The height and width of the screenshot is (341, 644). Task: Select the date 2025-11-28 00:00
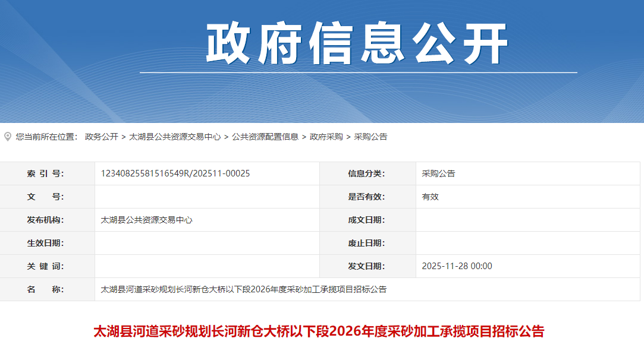pyautogui.click(x=457, y=266)
